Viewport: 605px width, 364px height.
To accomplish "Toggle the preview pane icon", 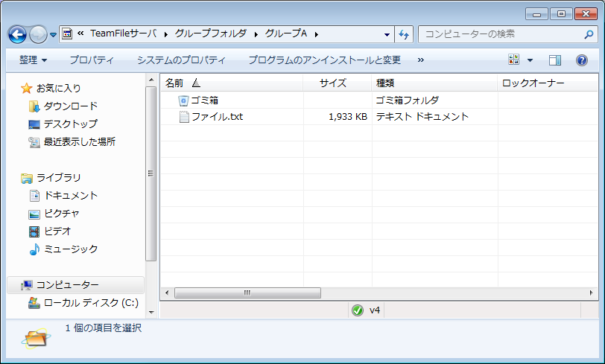I will 554,60.
